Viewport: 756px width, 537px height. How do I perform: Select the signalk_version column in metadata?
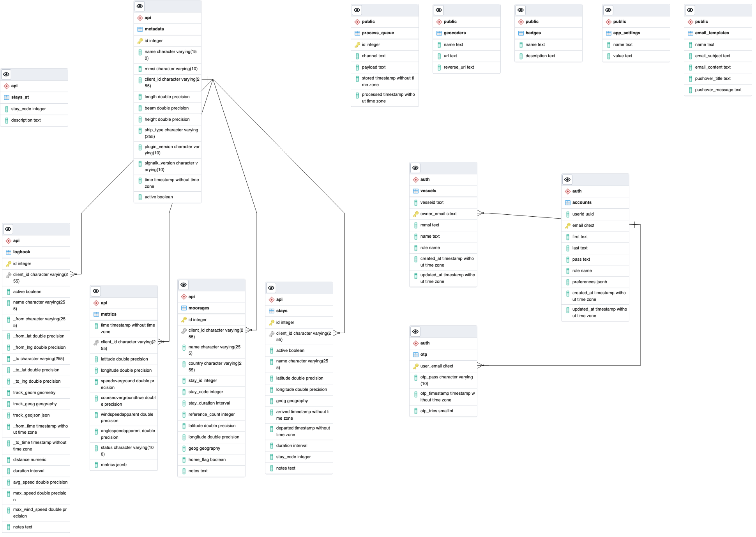click(168, 166)
